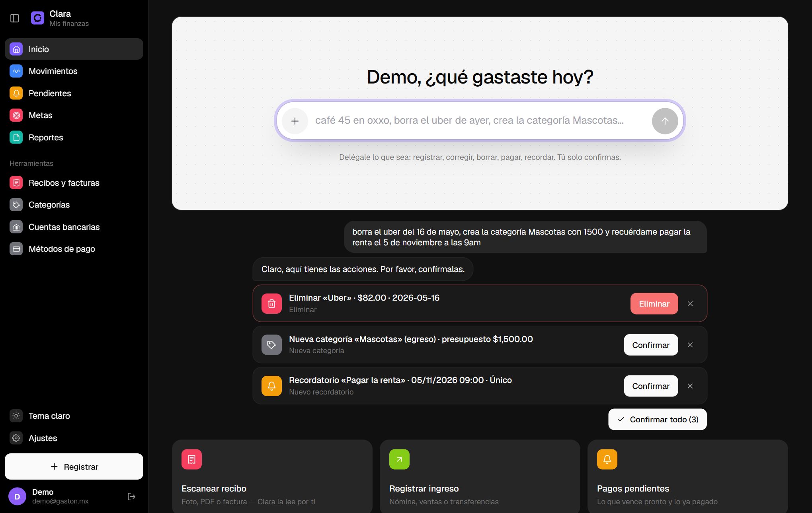Click the Clara logo icon
Viewport: 812px width, 513px height.
[x=37, y=18]
